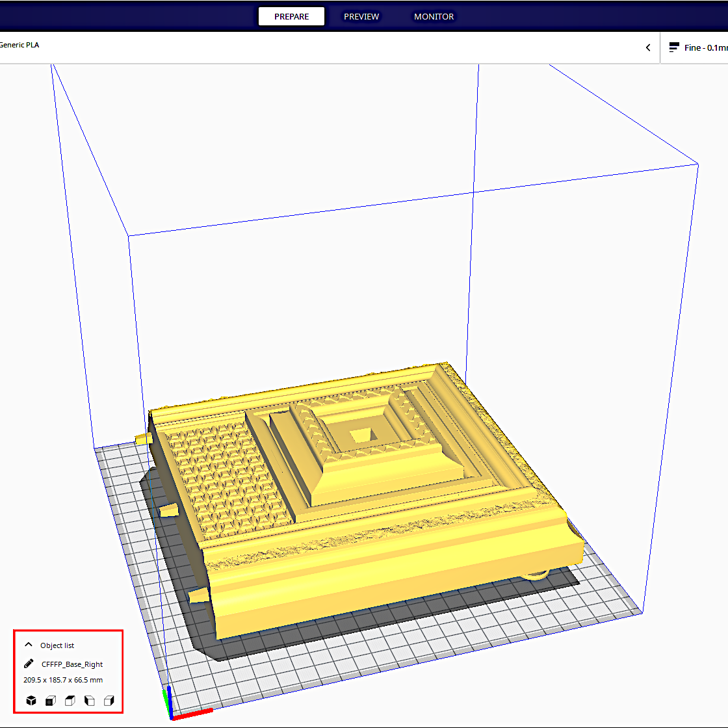This screenshot has width=728, height=728.
Task: Switch camera to top view icon
Action: tap(70, 701)
